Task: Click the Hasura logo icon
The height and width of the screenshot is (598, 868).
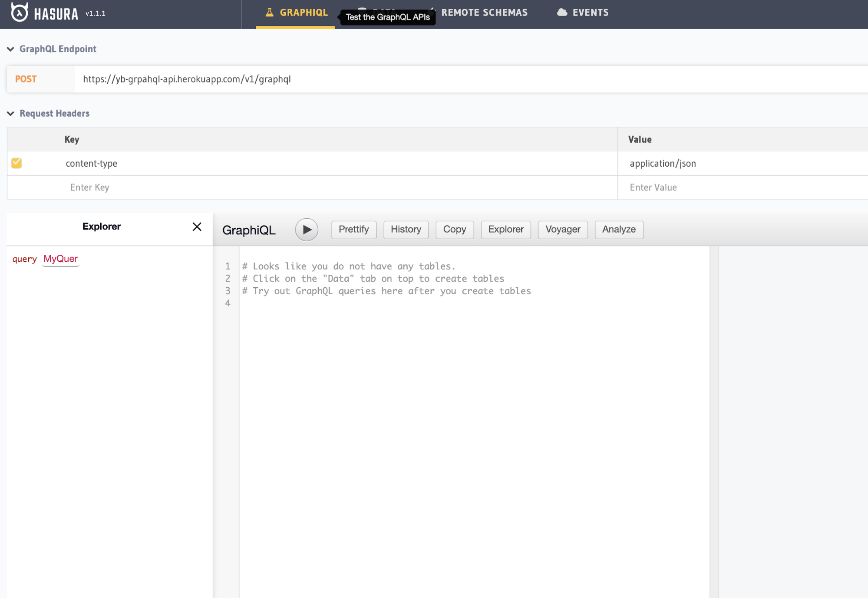Action: point(19,12)
